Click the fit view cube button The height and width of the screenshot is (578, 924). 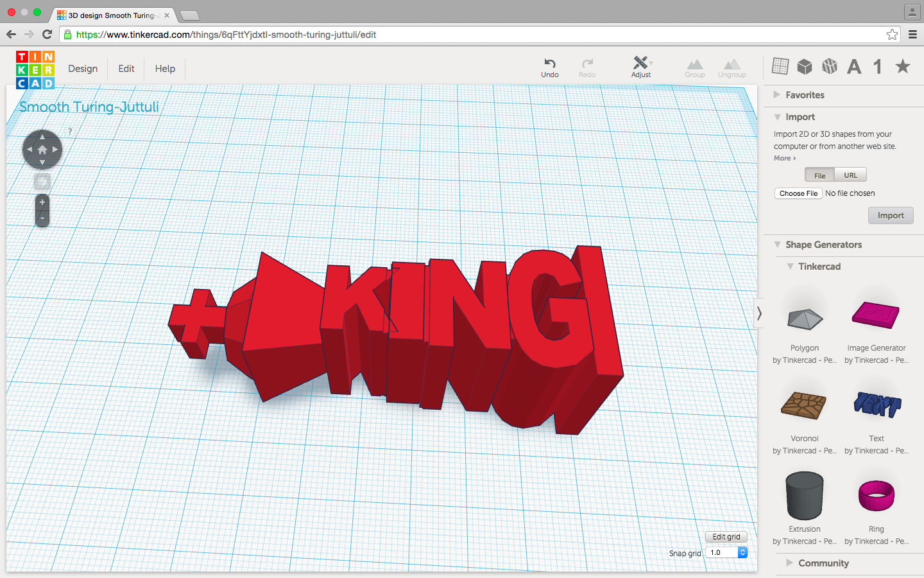pos(42,182)
